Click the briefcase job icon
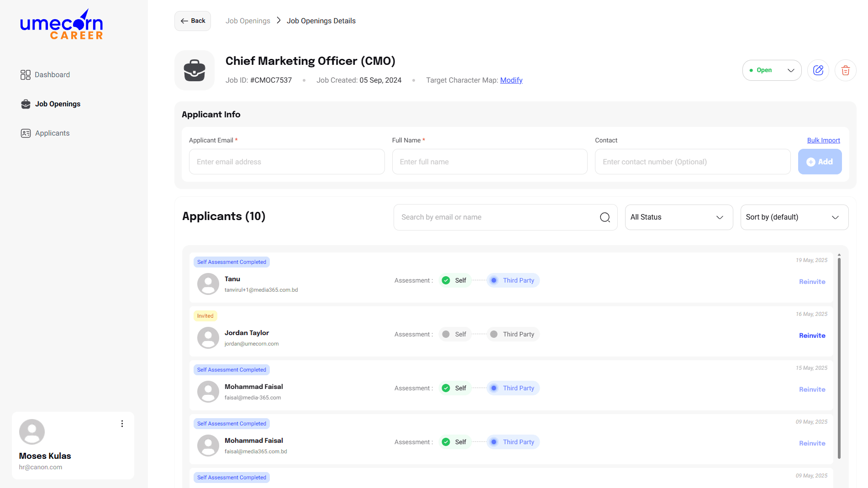The height and width of the screenshot is (488, 868). (195, 70)
